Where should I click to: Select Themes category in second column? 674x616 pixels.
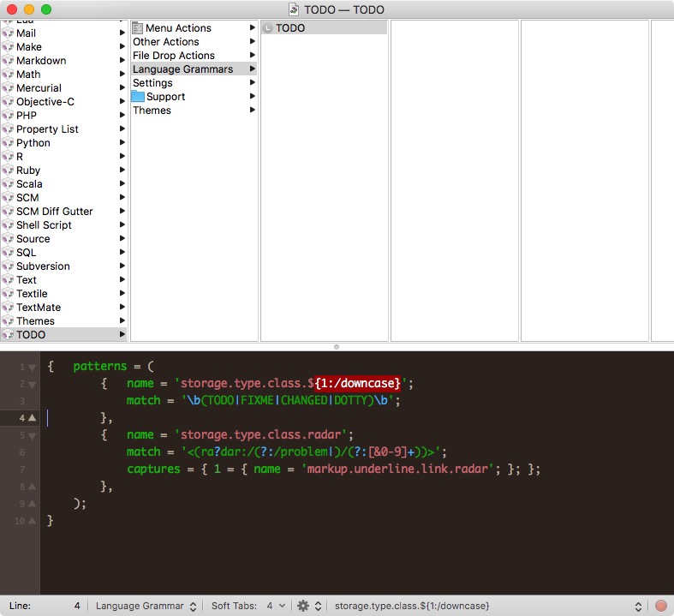click(194, 111)
